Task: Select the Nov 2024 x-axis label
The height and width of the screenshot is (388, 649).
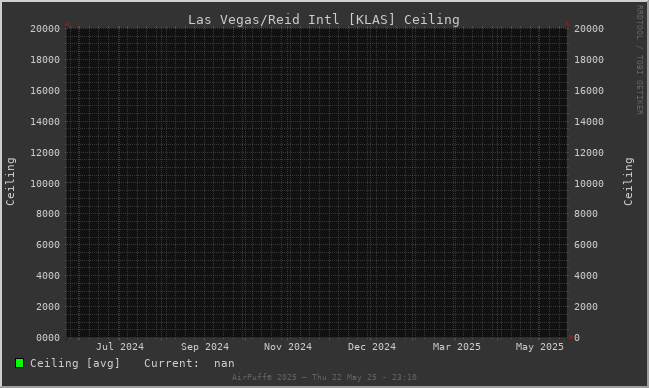Action: click(288, 347)
